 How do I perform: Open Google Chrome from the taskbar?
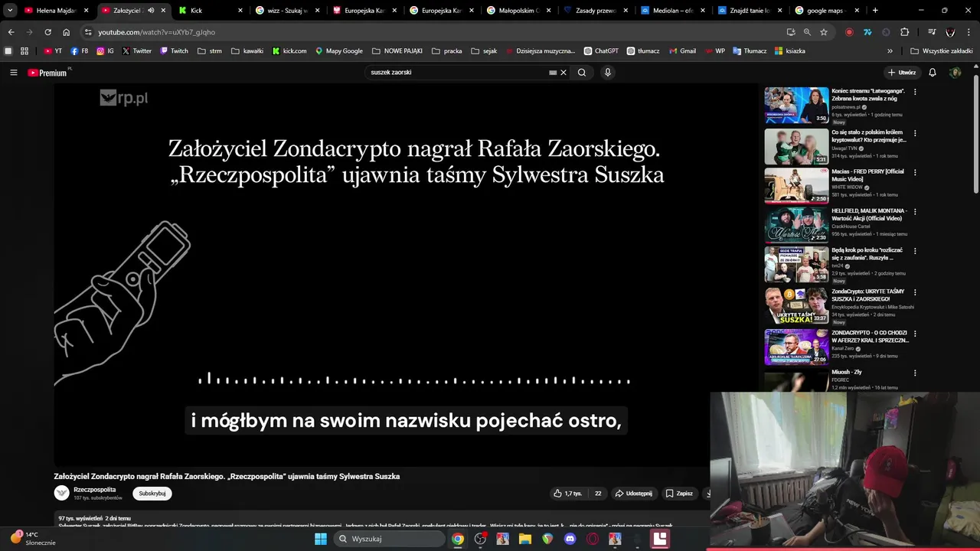pos(457,539)
